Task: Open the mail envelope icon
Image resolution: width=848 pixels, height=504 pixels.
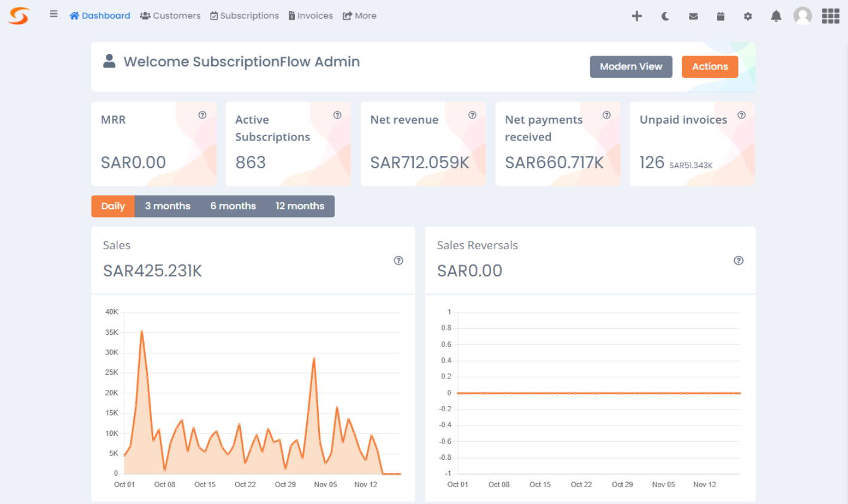Action: (x=693, y=16)
